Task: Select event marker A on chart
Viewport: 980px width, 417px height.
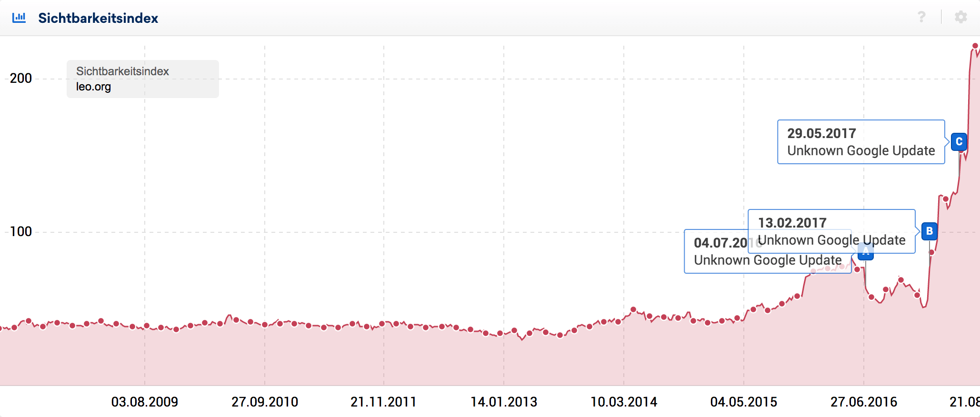Action: pyautogui.click(x=866, y=252)
